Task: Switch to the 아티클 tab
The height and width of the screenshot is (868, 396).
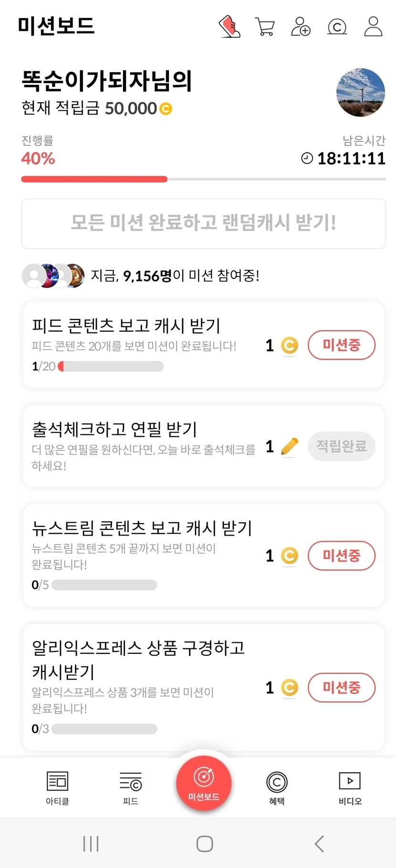Action: [57, 788]
